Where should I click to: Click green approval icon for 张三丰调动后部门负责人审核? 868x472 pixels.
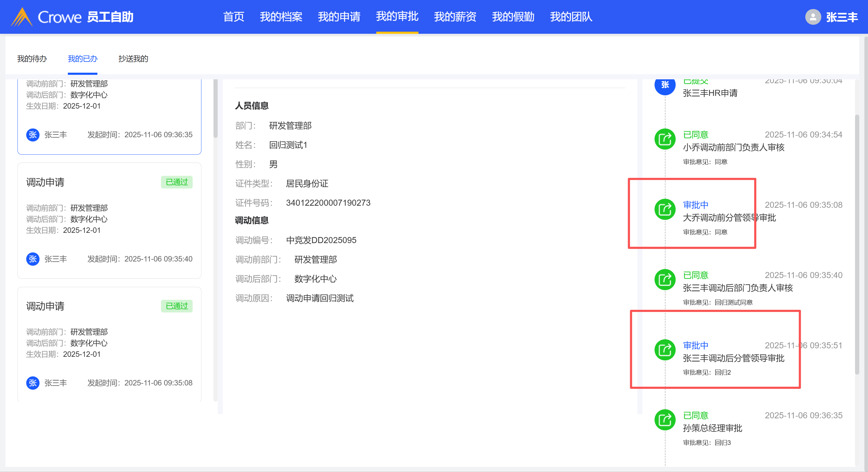tap(664, 280)
